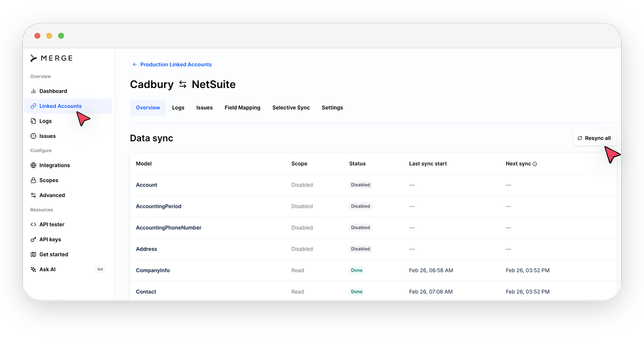This screenshot has height=338, width=644.
Task: Click Feb 26, 06:58 AM last sync time
Action: pyautogui.click(x=431, y=270)
